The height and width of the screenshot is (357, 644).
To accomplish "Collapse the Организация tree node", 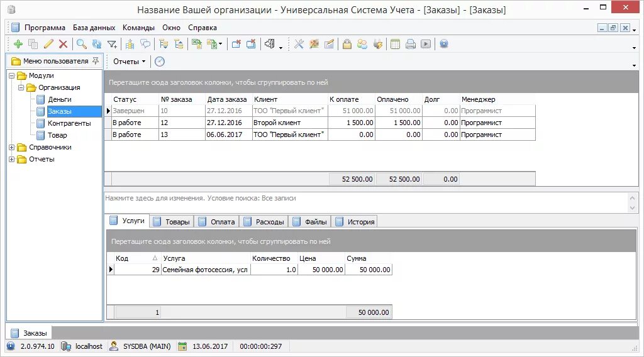I will 21,87.
